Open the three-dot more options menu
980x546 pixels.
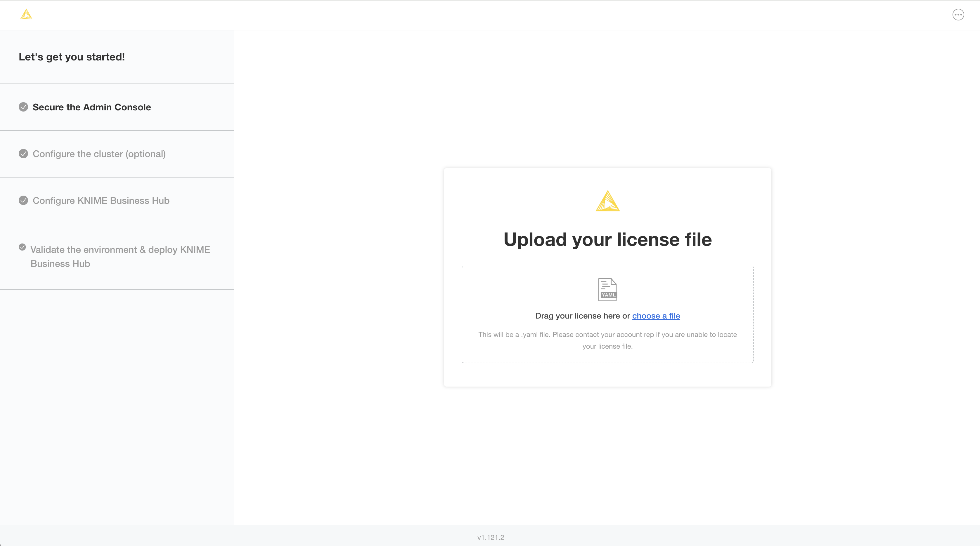click(958, 15)
